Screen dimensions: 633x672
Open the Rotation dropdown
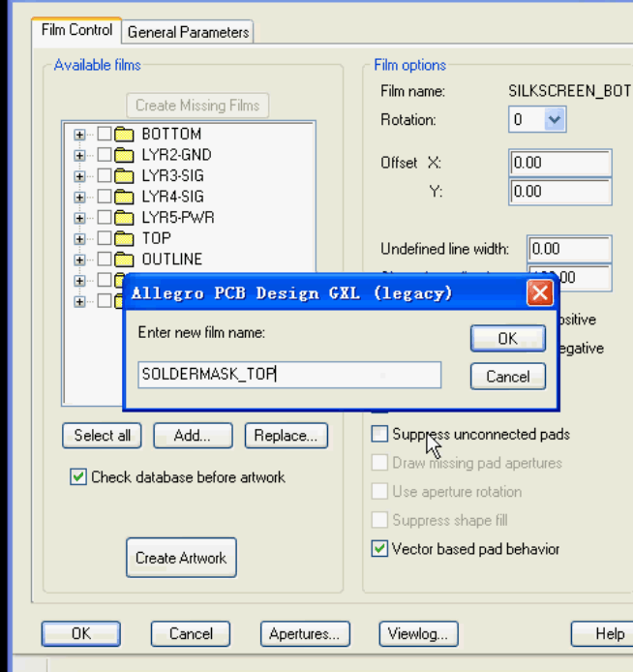click(554, 119)
